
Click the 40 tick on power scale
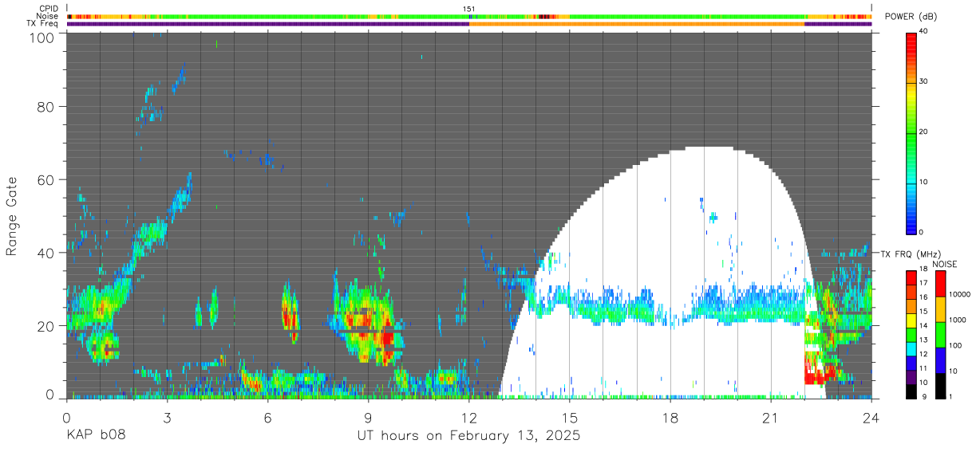pyautogui.click(x=923, y=32)
